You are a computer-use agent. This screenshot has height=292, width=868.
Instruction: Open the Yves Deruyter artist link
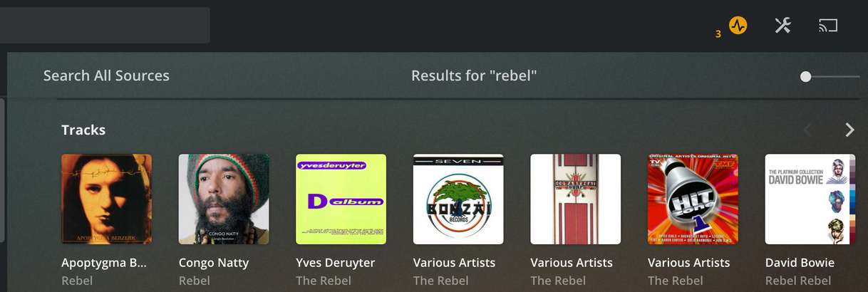(x=336, y=263)
